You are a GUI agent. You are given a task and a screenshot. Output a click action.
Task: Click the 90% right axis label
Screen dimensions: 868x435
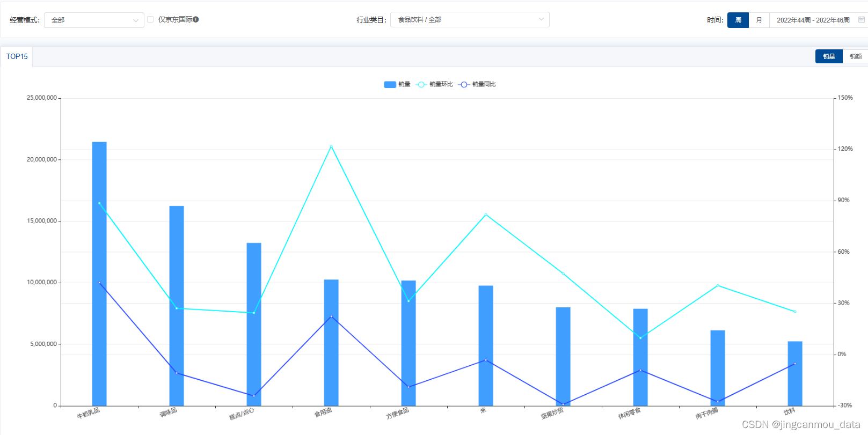844,200
